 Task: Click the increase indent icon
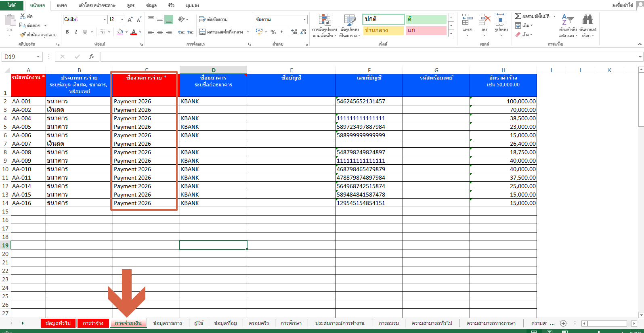coord(191,32)
